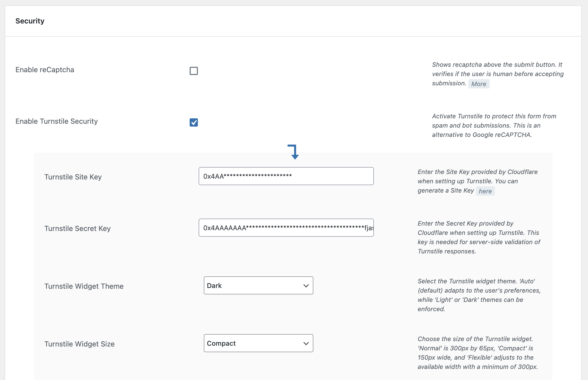Viewport: 588px width, 380px height.
Task: Click the chevron arrow on Compact size select
Action: (306, 343)
